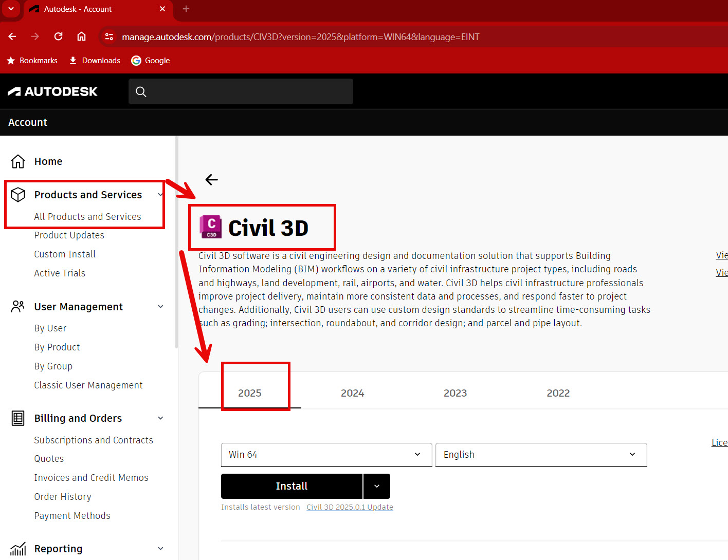
Task: Open the Win 64 platform dropdown
Action: tap(326, 455)
